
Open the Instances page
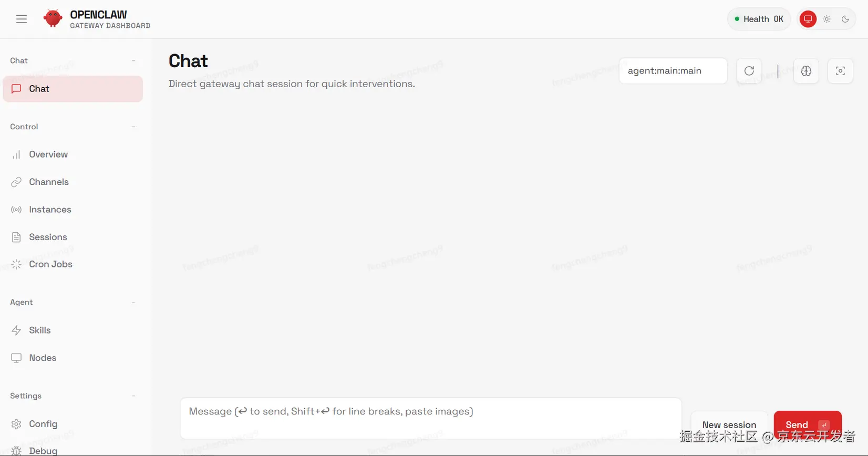coord(73,210)
